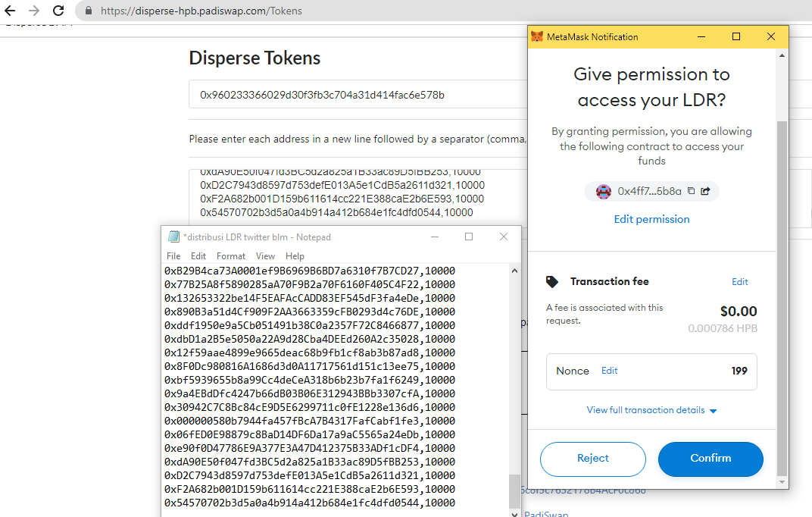Click the MetaMask vertical scrollbar thumb
The height and width of the screenshot is (517, 812).
pos(782,298)
